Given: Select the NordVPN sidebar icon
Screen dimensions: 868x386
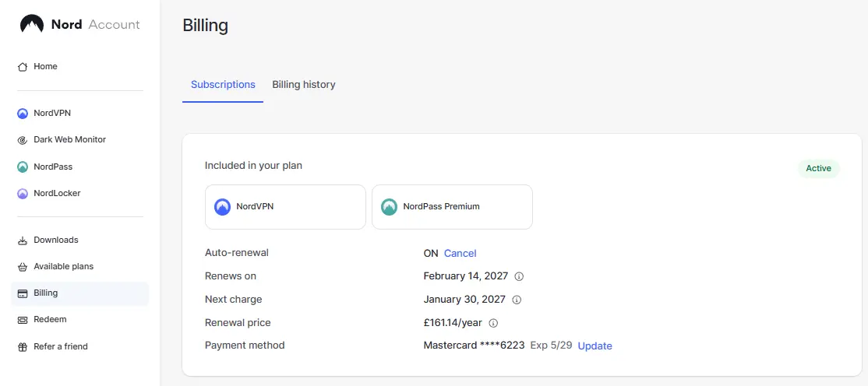Looking at the screenshot, I should point(23,114).
